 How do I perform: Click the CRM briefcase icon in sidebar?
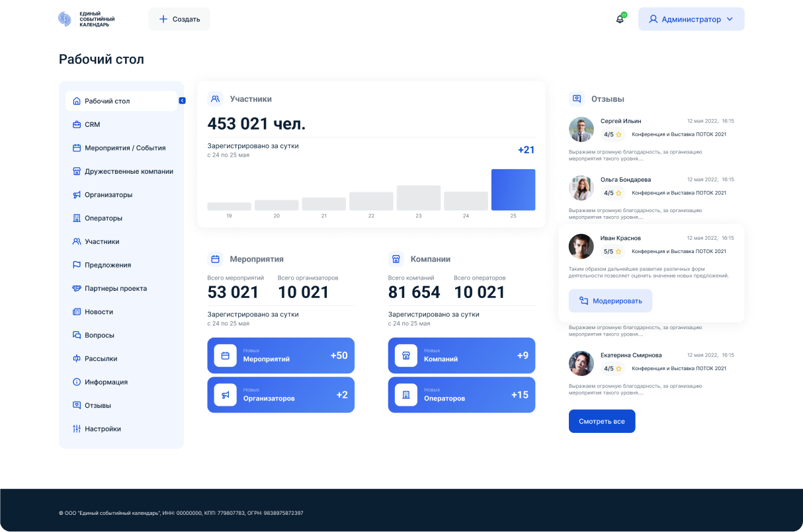pos(77,125)
